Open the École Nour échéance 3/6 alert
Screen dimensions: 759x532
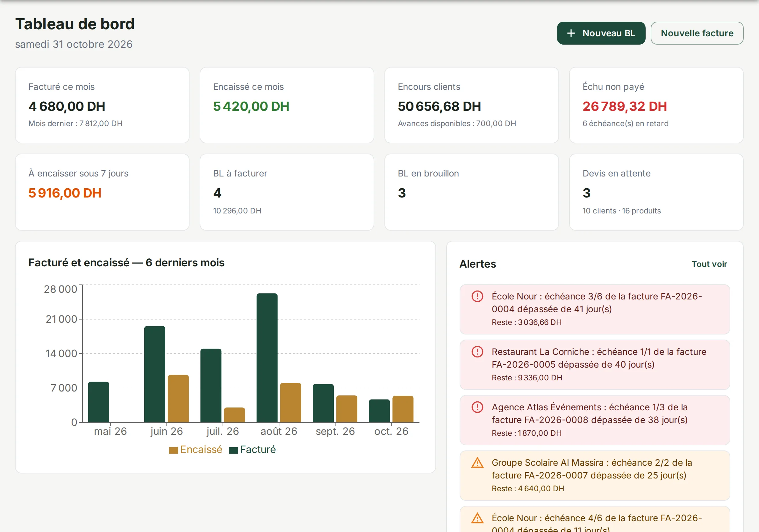tap(595, 309)
